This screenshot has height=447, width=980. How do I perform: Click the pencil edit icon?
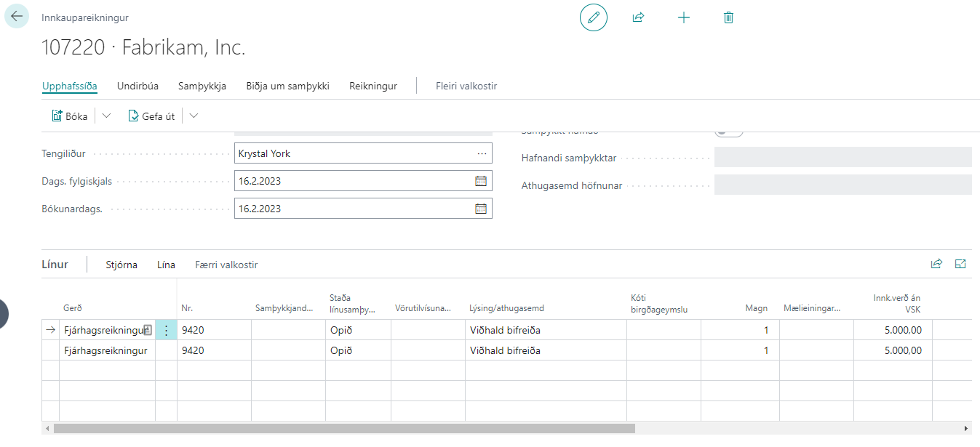pyautogui.click(x=593, y=17)
